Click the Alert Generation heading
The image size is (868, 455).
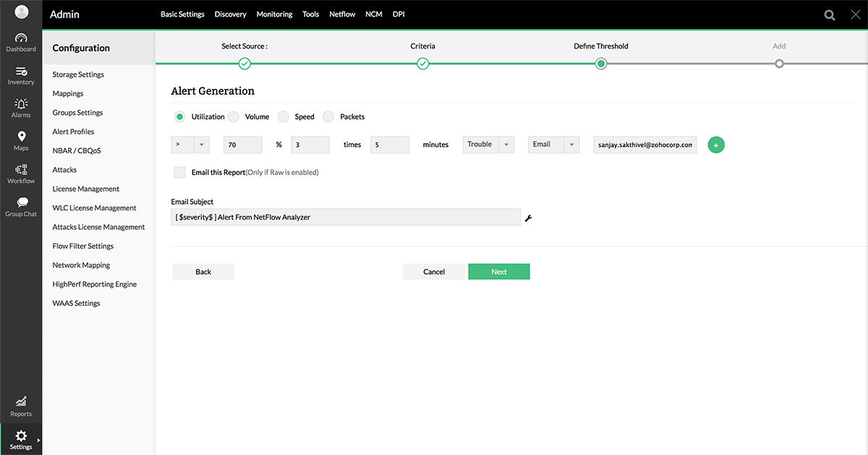[x=213, y=91]
